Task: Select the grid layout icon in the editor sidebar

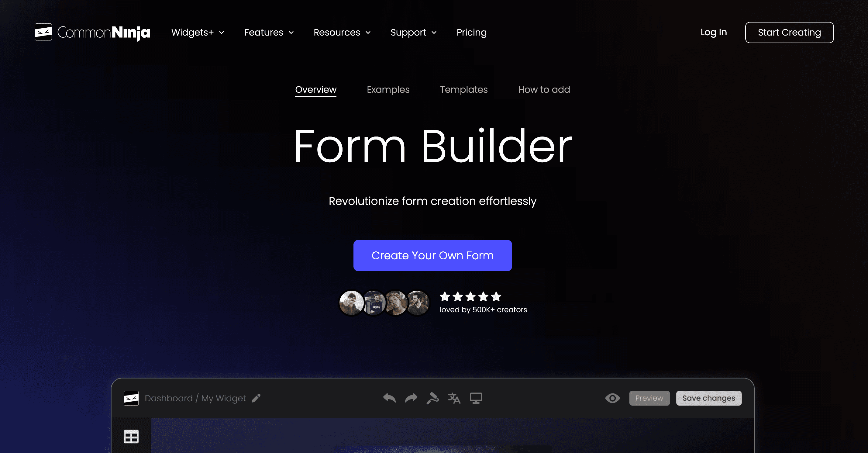Action: click(x=131, y=437)
